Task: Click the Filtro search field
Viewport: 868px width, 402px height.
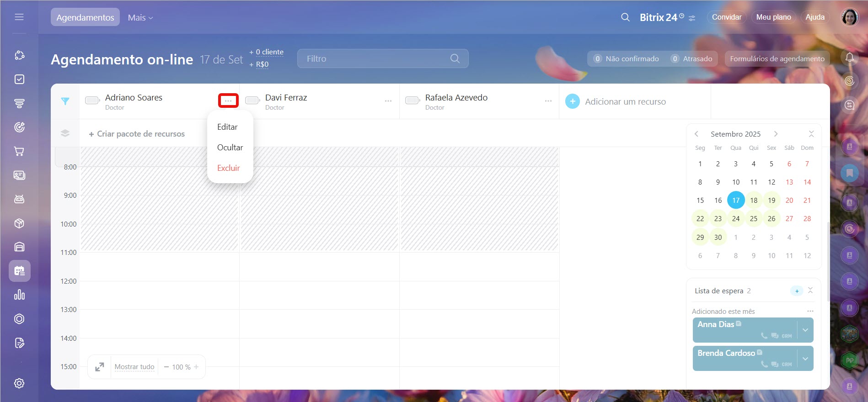Action: pos(375,58)
